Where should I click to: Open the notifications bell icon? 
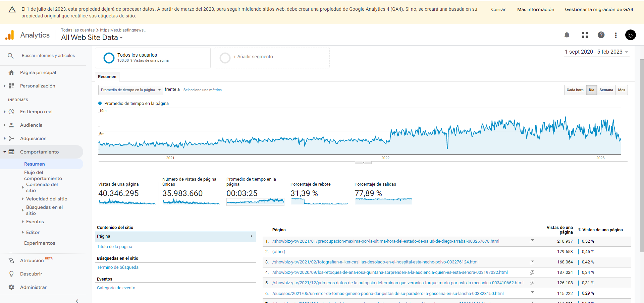[x=567, y=35]
